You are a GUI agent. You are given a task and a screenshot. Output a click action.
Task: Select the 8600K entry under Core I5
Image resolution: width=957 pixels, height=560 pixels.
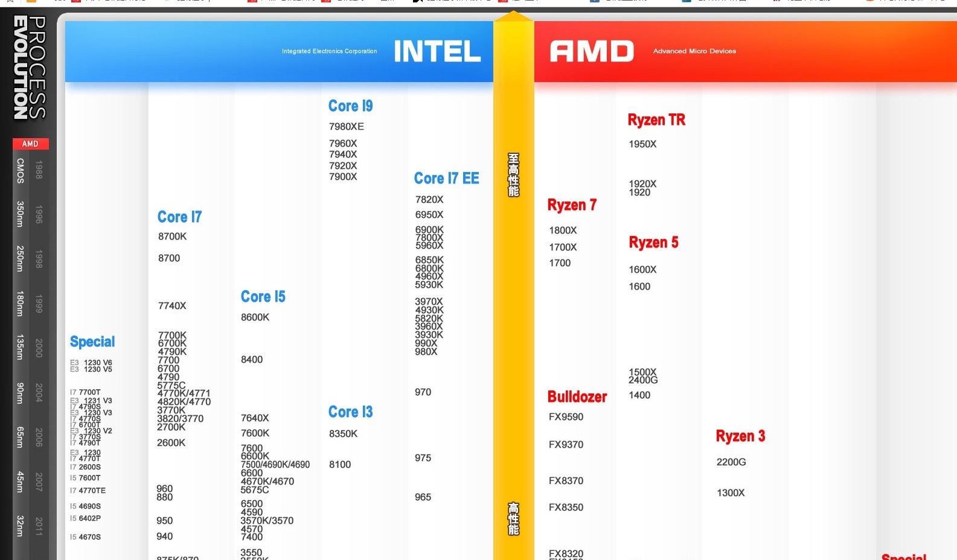[255, 317]
